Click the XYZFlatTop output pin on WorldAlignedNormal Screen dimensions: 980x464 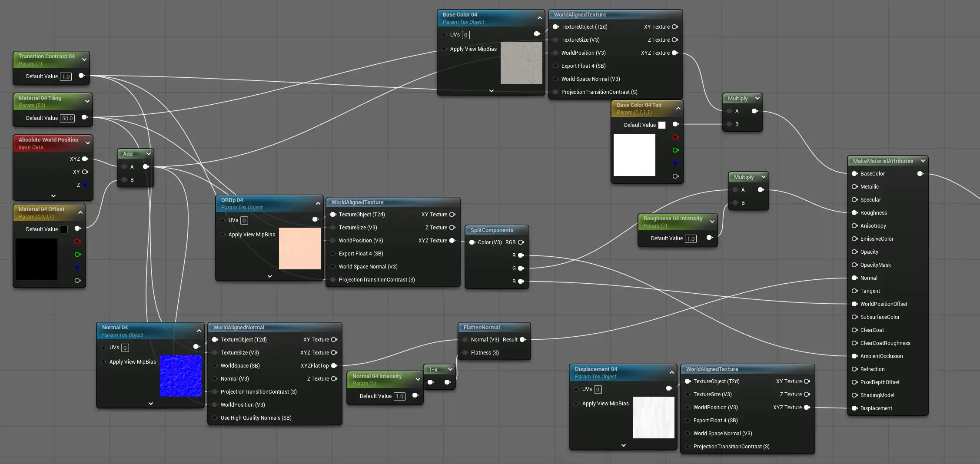point(334,366)
